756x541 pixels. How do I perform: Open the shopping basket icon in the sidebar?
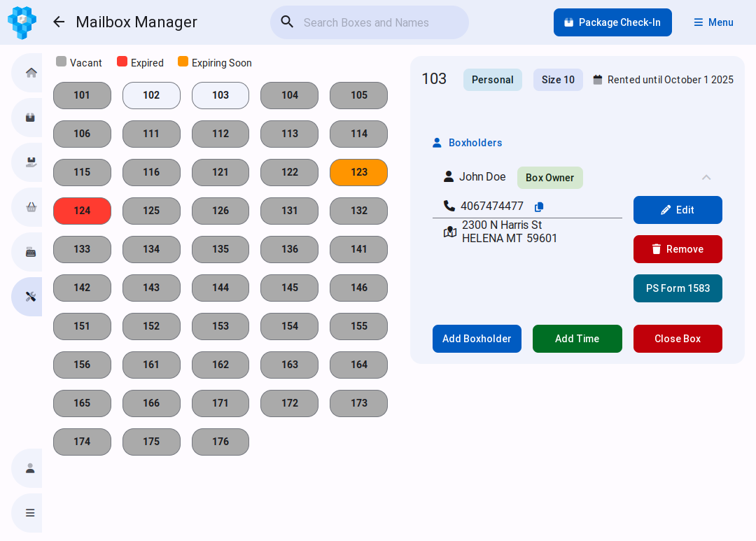click(x=31, y=207)
